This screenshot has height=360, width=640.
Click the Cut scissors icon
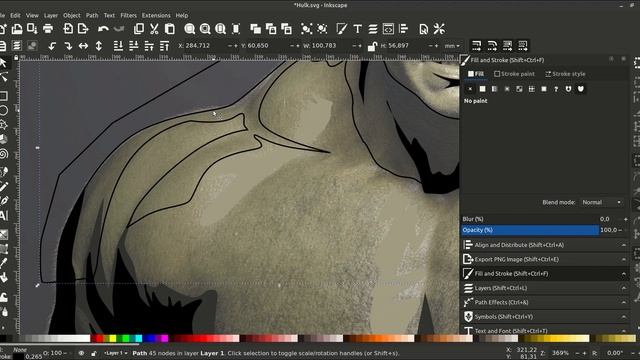coord(154,29)
